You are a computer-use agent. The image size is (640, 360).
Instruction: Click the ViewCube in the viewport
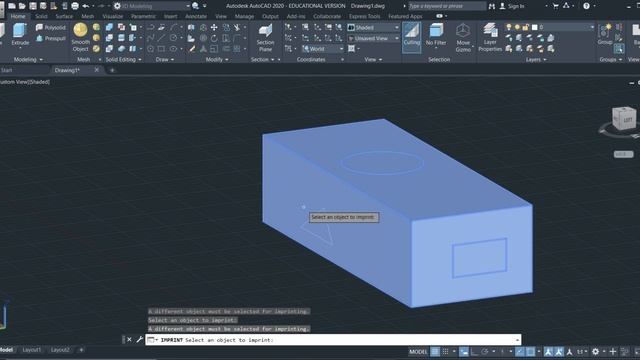point(623,119)
